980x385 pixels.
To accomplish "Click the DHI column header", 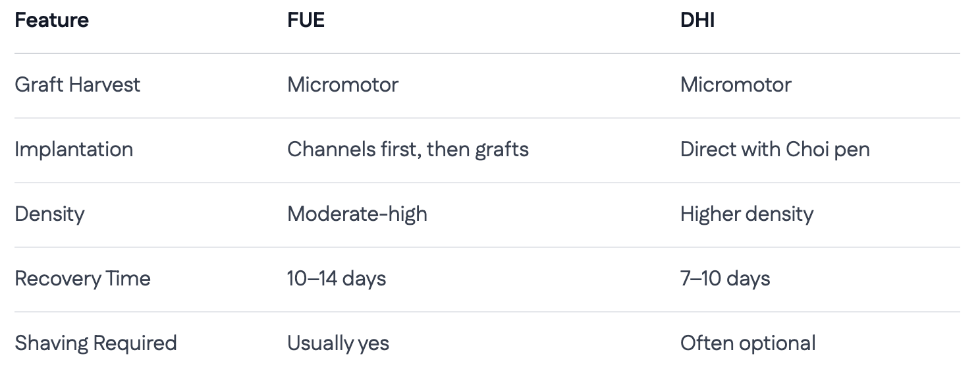I will [x=697, y=20].
